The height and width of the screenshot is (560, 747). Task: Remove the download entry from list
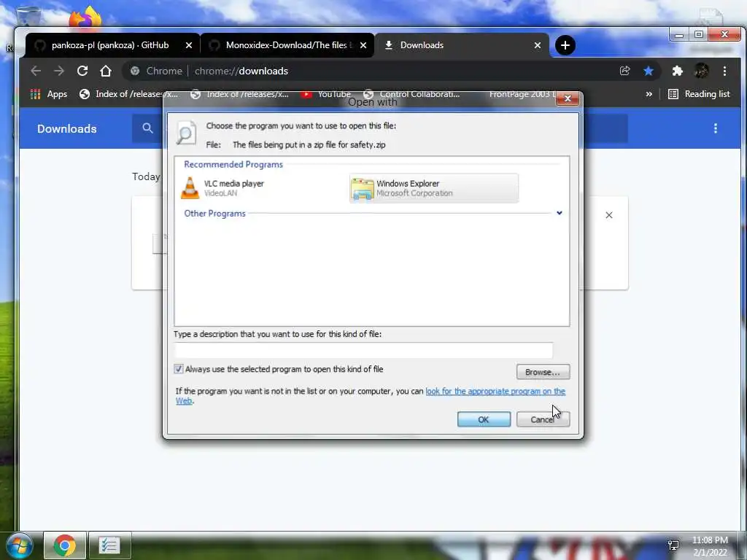tap(609, 215)
